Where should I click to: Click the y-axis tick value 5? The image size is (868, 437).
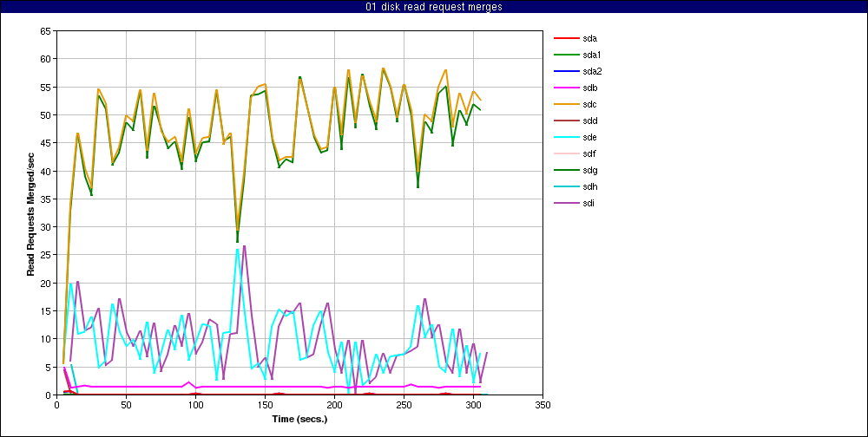click(x=48, y=368)
